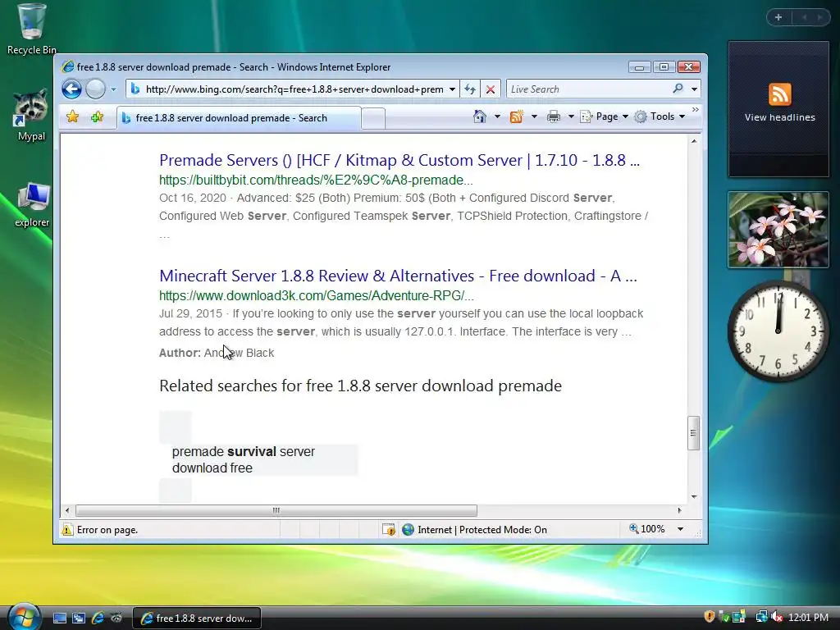Open a new blank tab
The height and width of the screenshot is (630, 840).
373,118
